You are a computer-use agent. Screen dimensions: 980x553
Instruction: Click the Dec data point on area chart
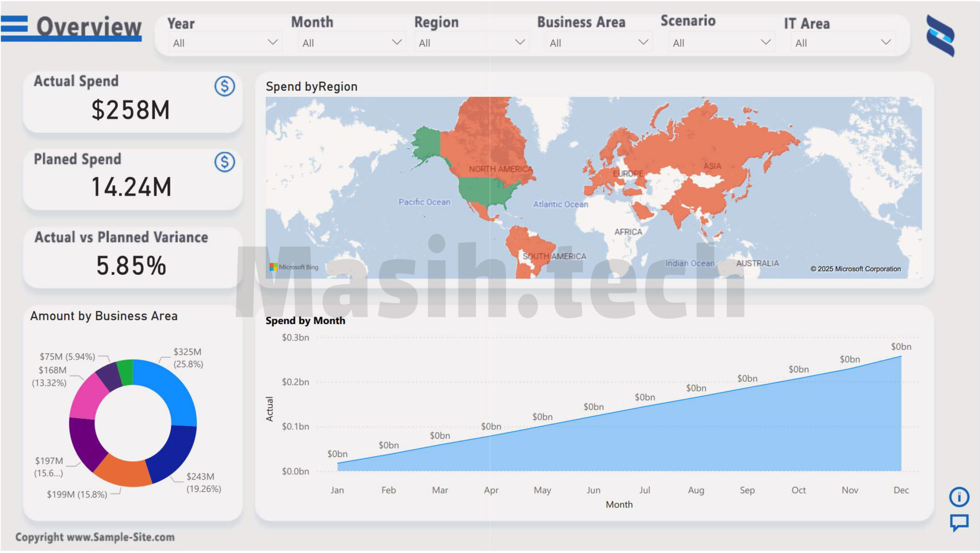point(901,356)
